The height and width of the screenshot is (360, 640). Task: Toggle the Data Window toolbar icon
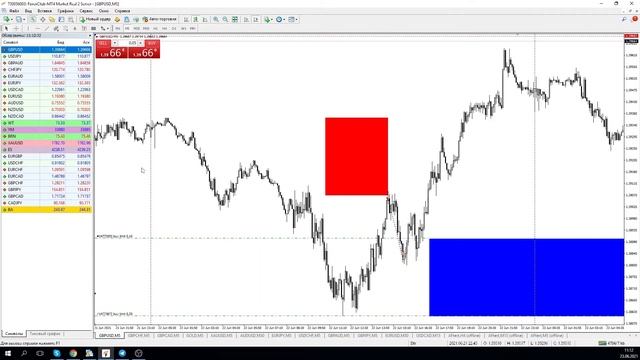(x=42, y=19)
